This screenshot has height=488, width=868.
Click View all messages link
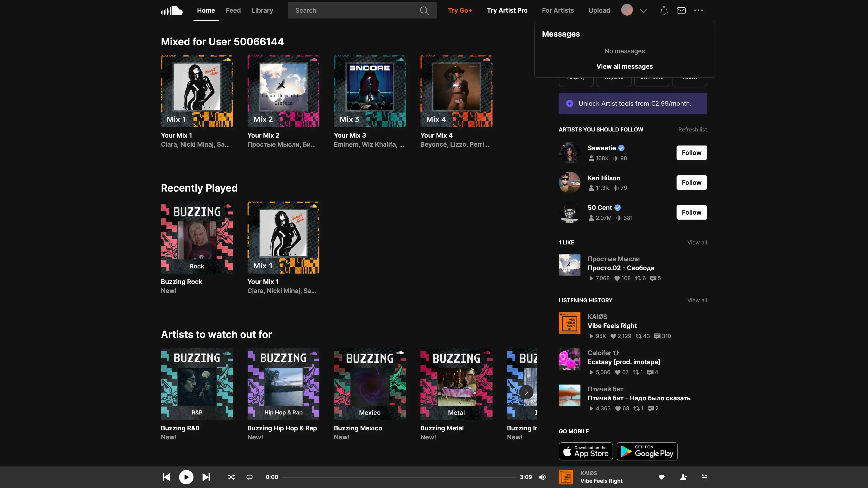tap(624, 66)
